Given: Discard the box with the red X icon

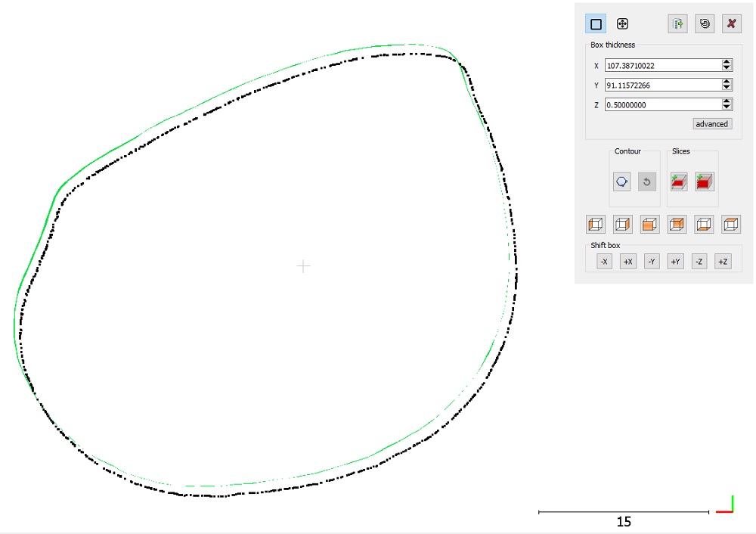Looking at the screenshot, I should (x=731, y=23).
